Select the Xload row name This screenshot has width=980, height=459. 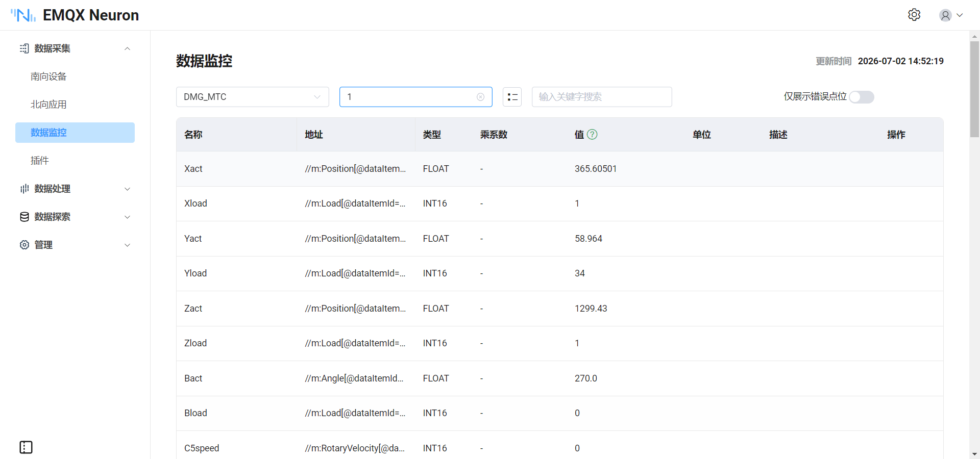(195, 203)
